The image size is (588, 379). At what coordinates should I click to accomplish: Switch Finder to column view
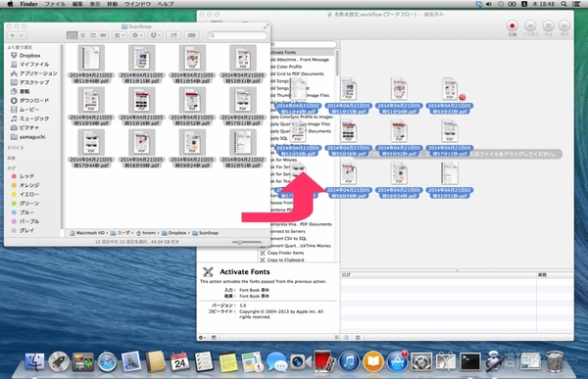point(93,35)
